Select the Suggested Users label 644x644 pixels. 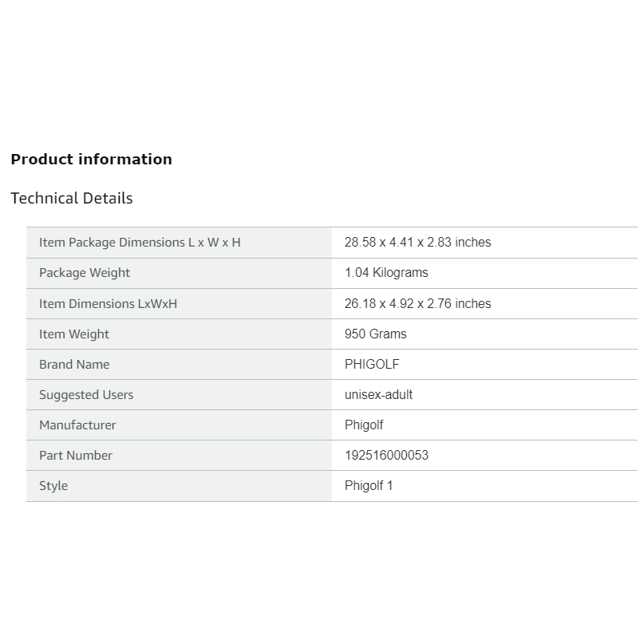tap(86, 394)
